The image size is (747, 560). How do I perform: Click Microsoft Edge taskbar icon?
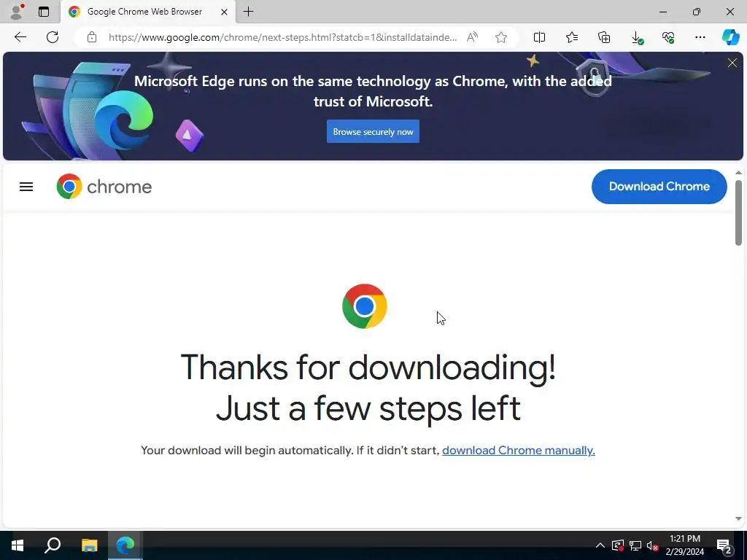click(x=125, y=545)
